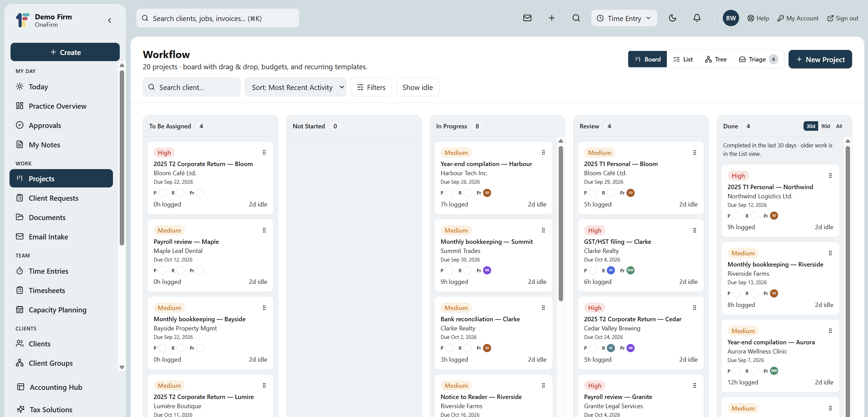
Task: Open the My Account link
Action: pyautogui.click(x=798, y=18)
